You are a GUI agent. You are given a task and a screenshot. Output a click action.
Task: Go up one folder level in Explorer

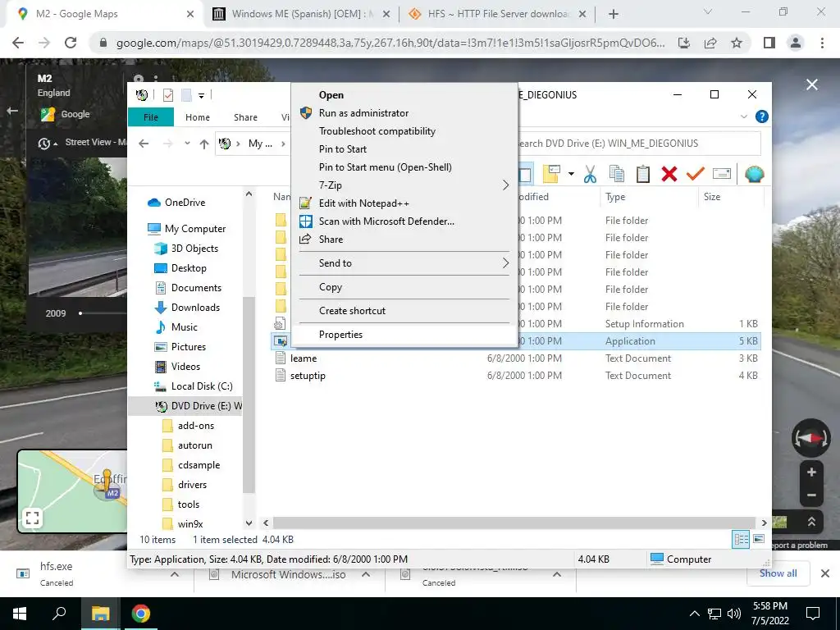click(x=204, y=144)
